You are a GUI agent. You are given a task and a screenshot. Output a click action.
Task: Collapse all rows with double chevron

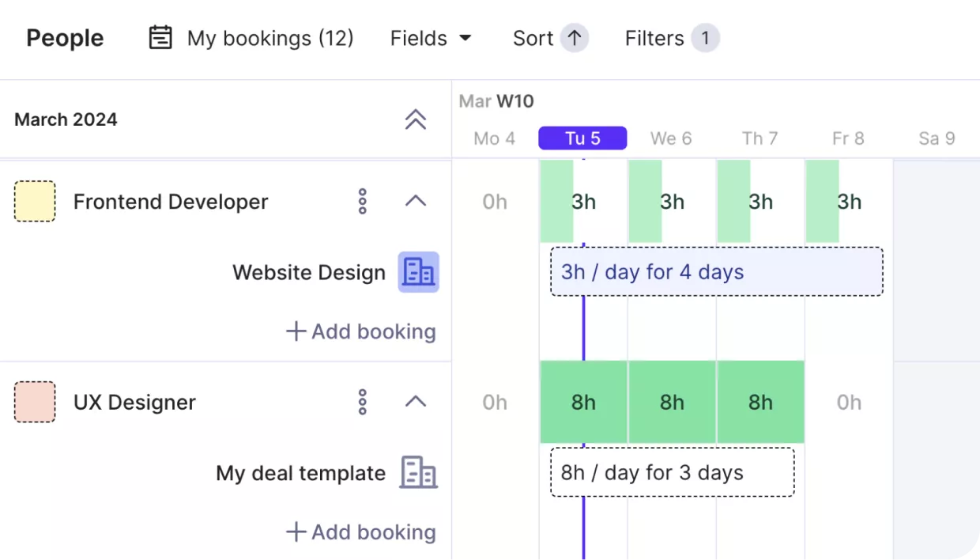[x=416, y=119]
